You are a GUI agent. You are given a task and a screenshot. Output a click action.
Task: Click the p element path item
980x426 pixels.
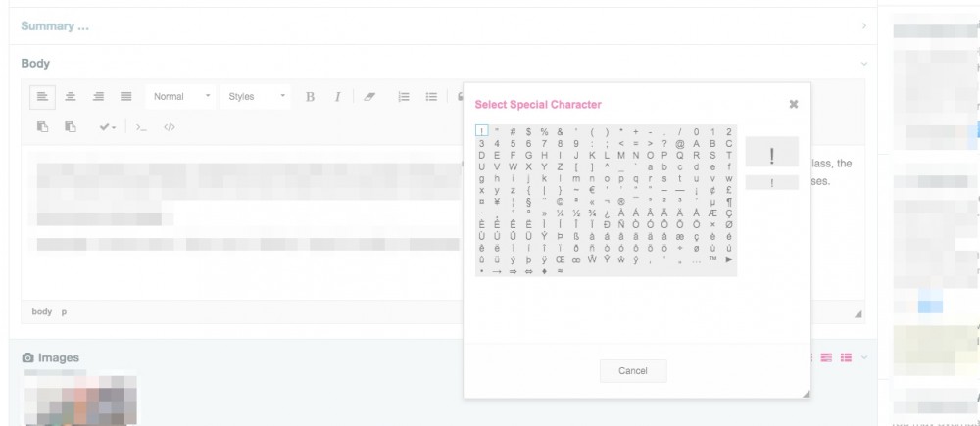pos(65,312)
